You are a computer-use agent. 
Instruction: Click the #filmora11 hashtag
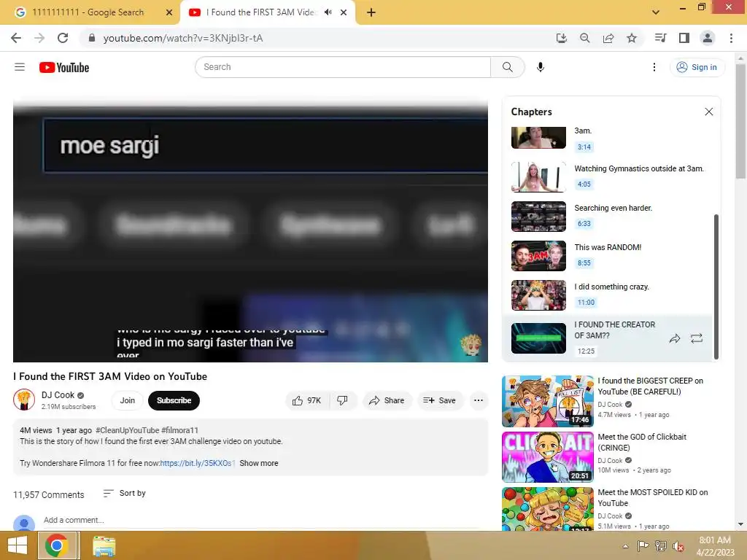click(179, 430)
